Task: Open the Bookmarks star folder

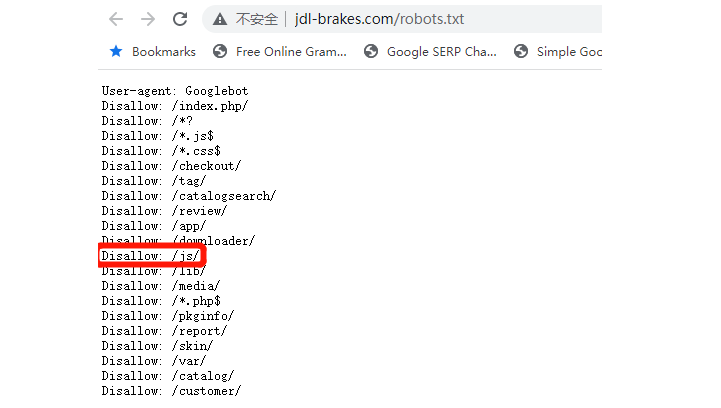Action: coord(153,52)
